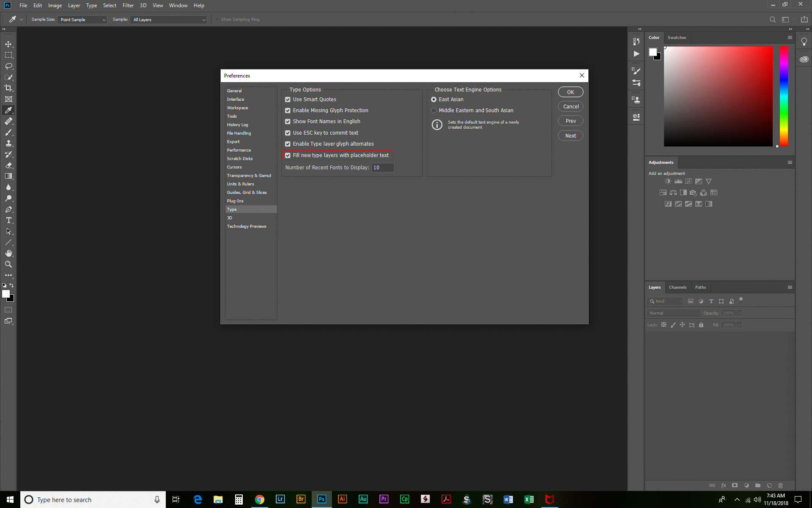Toggle Enable Type layer glyph alternates
Viewport: 812px width, 508px height.
288,144
